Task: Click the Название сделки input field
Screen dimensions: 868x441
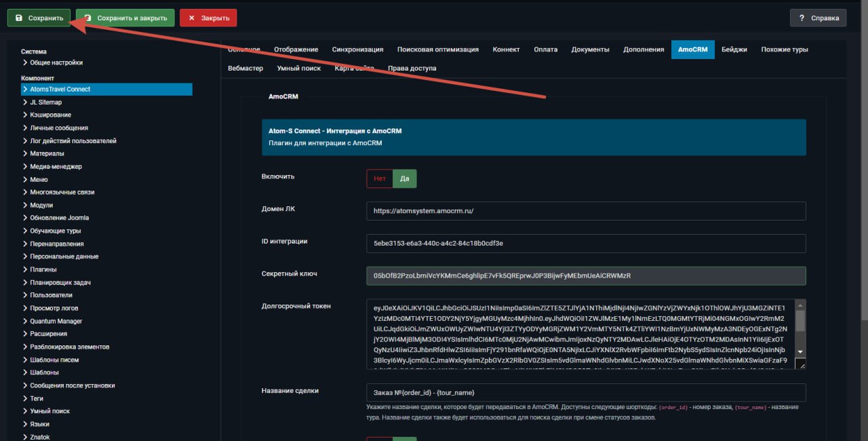Action: pos(586,393)
